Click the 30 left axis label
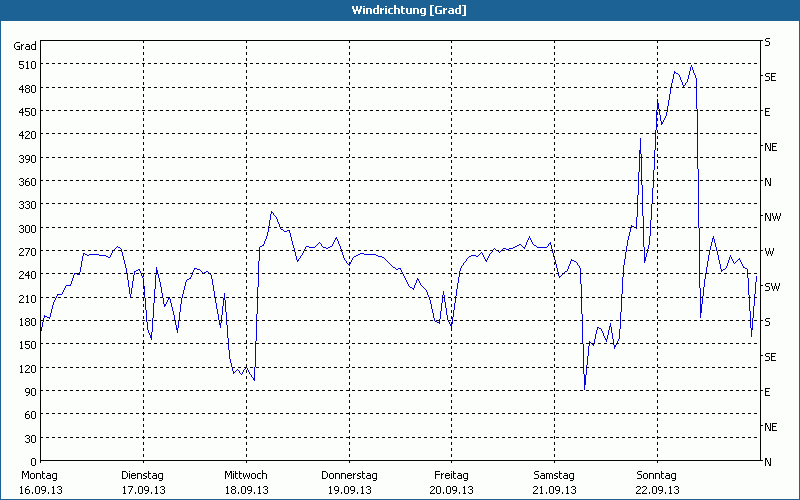800x500 pixels. (x=31, y=439)
